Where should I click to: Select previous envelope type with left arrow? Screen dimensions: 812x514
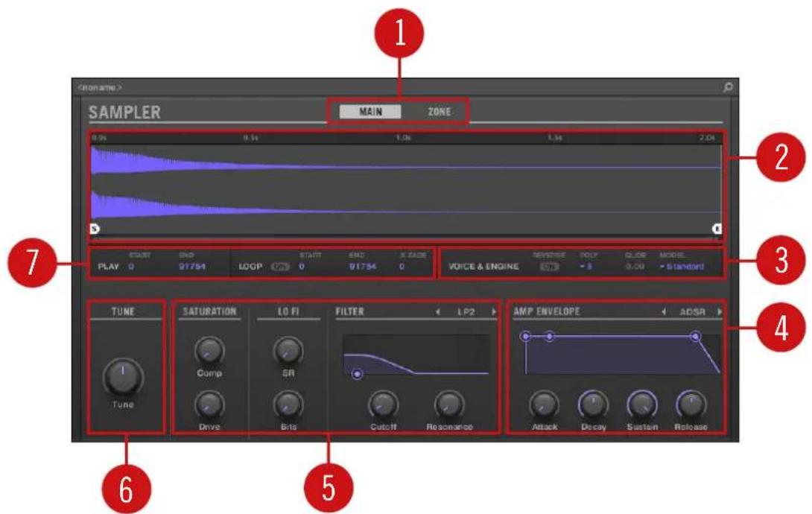(663, 311)
